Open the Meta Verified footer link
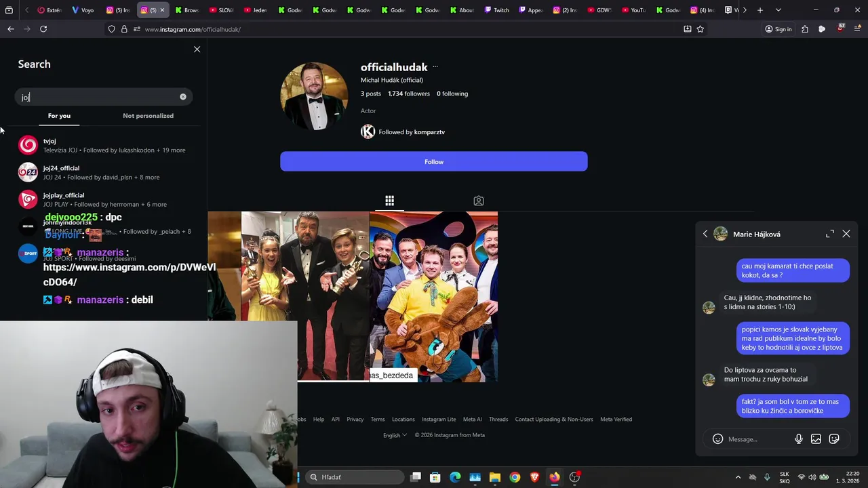The image size is (868, 488). pos(616,420)
